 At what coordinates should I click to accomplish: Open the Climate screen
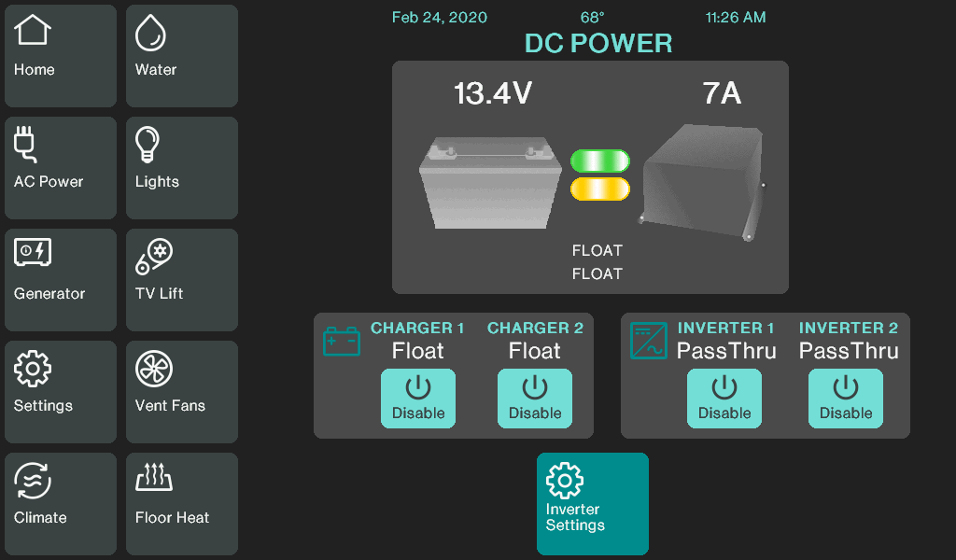(x=61, y=504)
